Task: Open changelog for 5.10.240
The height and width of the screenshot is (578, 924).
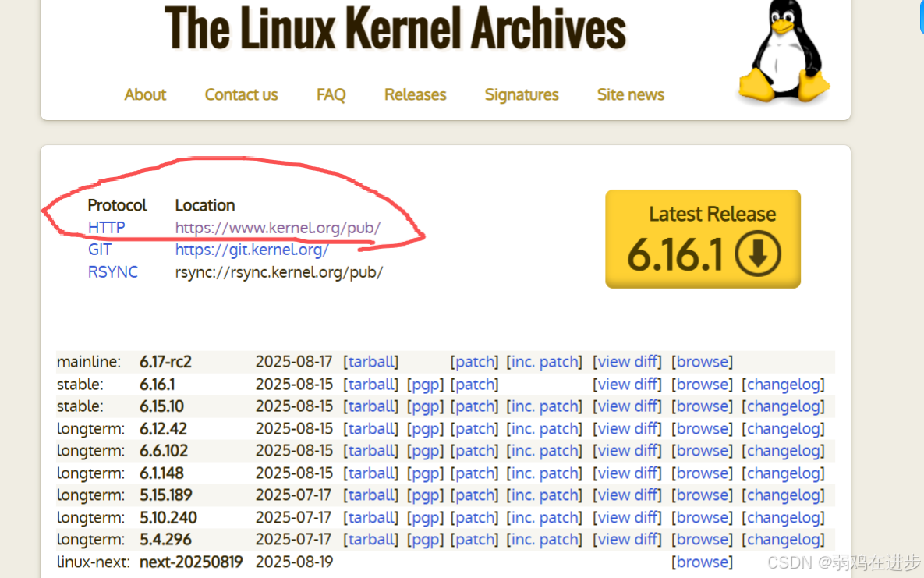Action: point(783,517)
